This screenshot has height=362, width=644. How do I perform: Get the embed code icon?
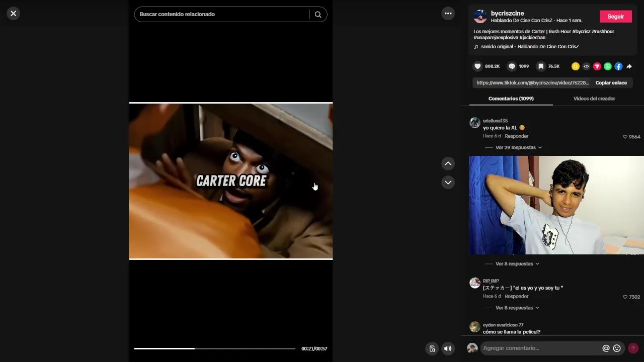[586, 66]
